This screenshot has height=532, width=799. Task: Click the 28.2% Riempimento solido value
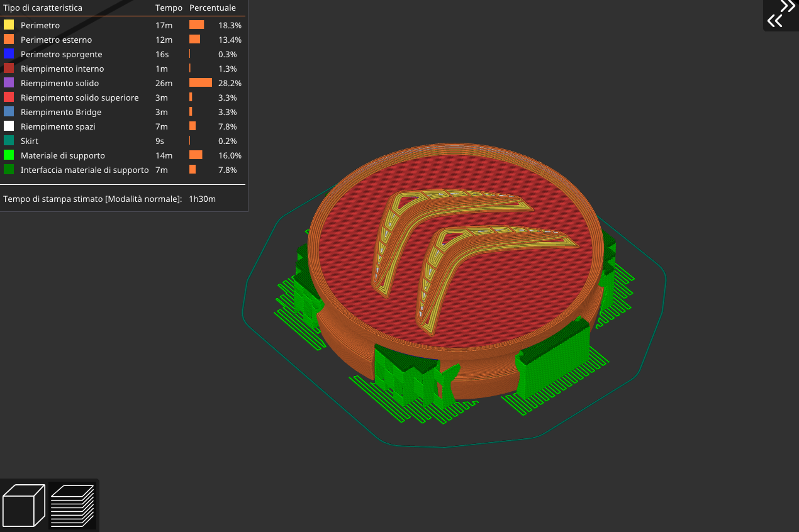(x=230, y=83)
